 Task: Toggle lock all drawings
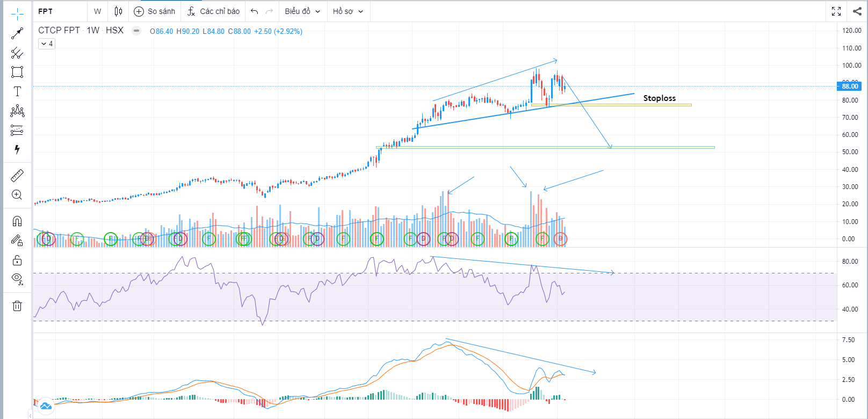[x=17, y=260]
